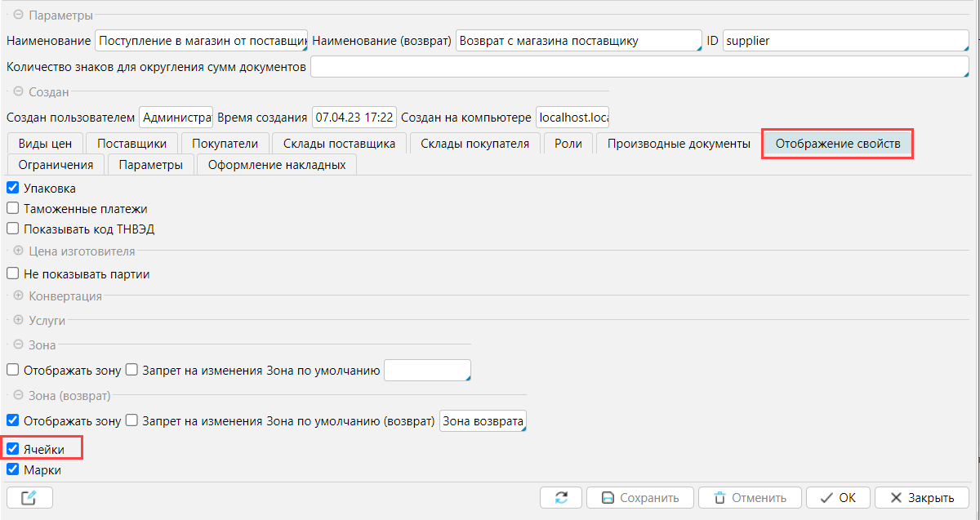Collapse the Параметры section
Viewport: 980px width, 520px height.
[x=18, y=15]
